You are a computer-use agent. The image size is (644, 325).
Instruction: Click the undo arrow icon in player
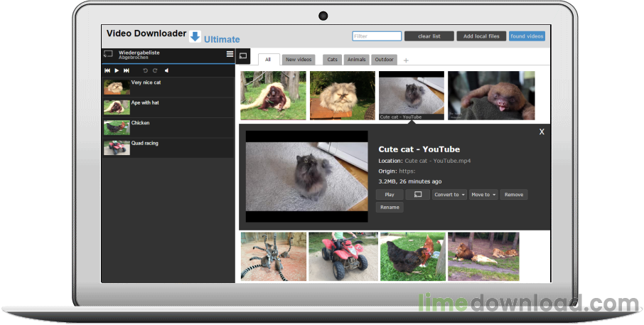click(145, 70)
